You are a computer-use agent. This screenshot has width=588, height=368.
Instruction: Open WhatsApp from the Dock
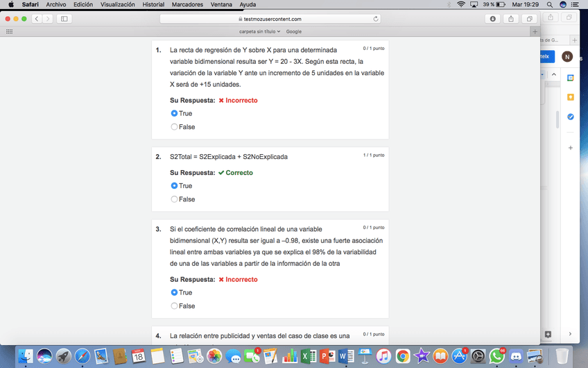tap(497, 356)
